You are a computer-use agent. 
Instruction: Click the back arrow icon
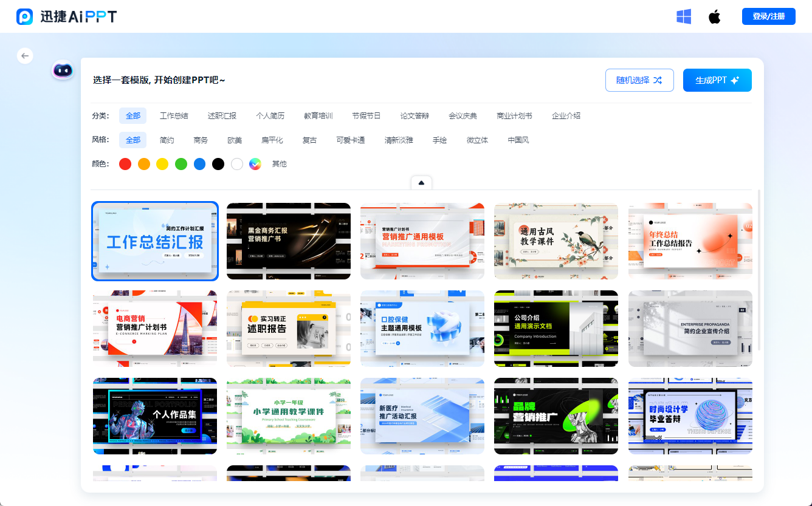[25, 55]
